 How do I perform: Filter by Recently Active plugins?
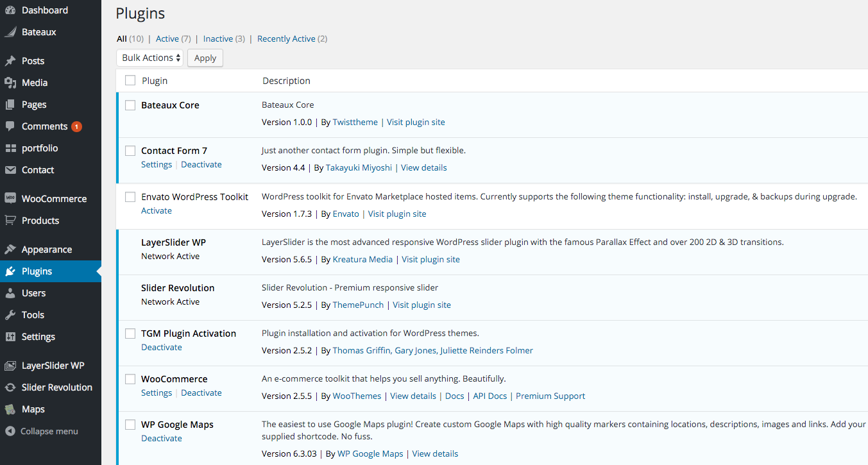click(286, 38)
